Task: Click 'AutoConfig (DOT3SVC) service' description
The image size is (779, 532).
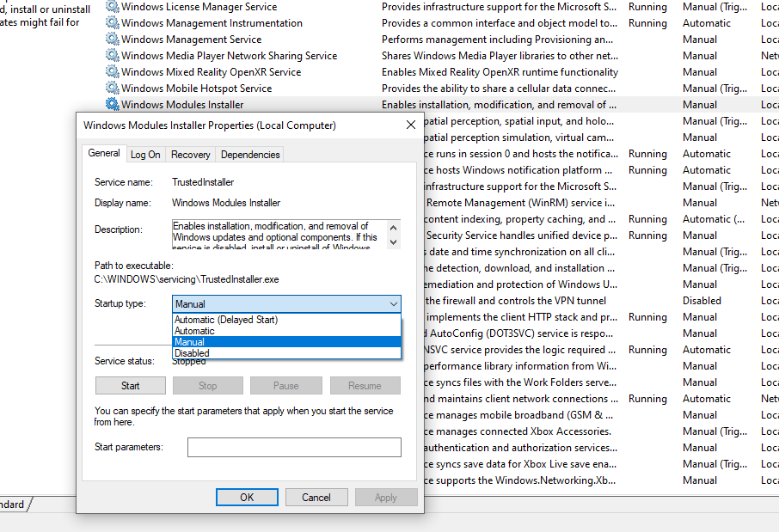Action: pyautogui.click(x=518, y=333)
